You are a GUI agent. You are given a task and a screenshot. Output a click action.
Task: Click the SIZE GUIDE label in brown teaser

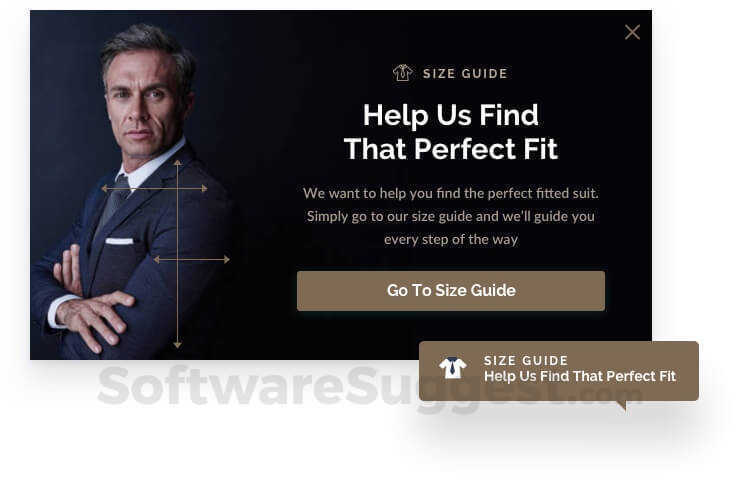pos(526,361)
